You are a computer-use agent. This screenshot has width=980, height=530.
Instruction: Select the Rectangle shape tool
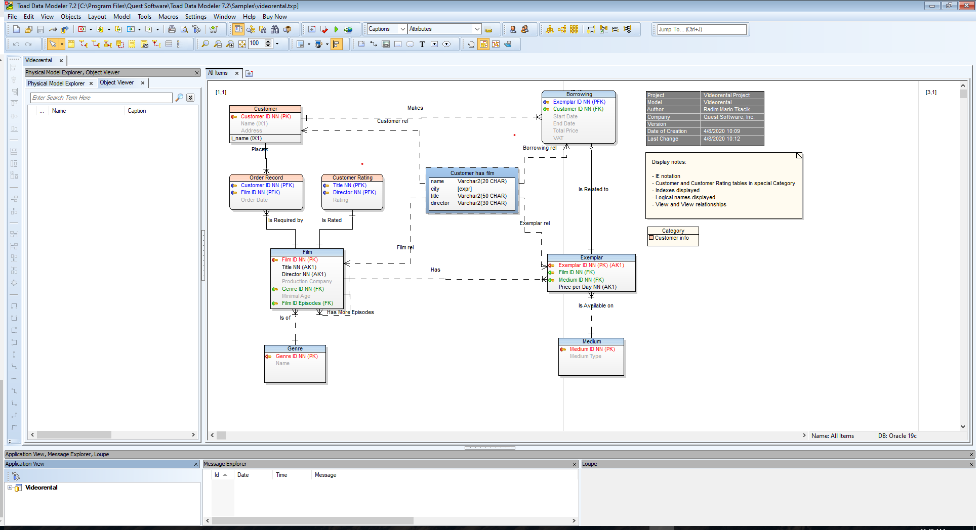[398, 44]
